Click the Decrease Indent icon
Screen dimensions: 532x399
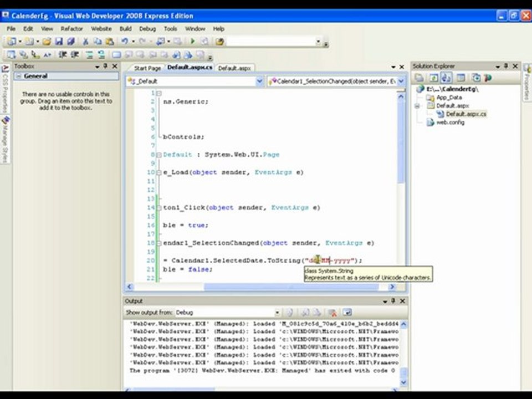(63, 55)
